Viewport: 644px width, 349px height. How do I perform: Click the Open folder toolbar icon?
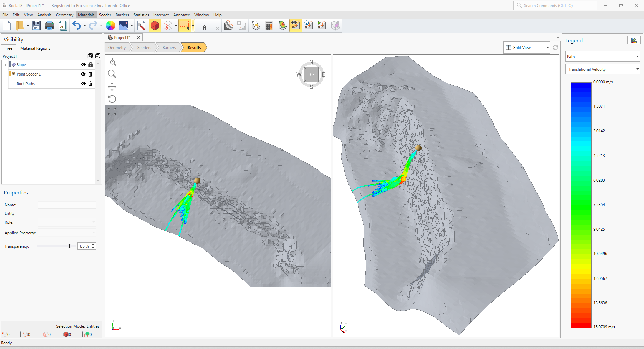(x=20, y=26)
